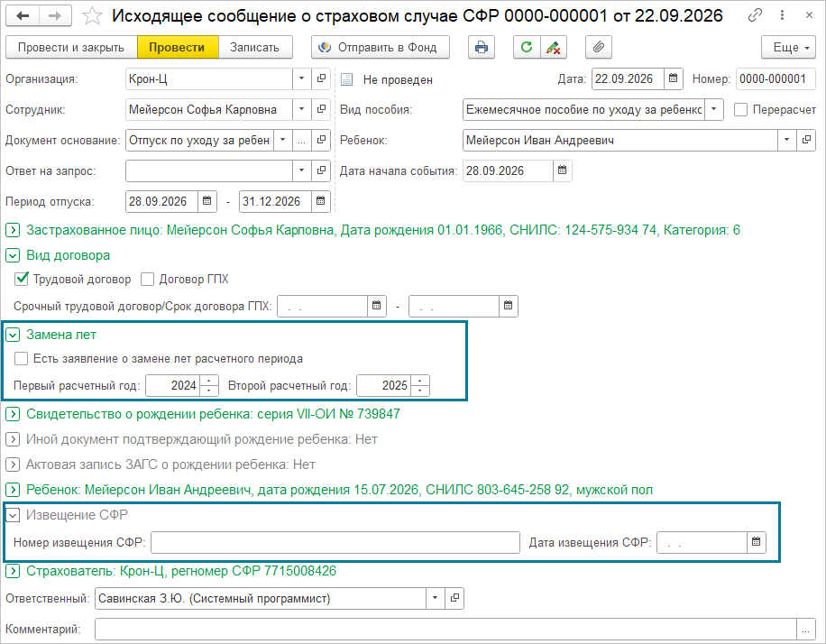The width and height of the screenshot is (826, 644).
Task: Collapse the Замена лет section
Action: (x=13, y=336)
